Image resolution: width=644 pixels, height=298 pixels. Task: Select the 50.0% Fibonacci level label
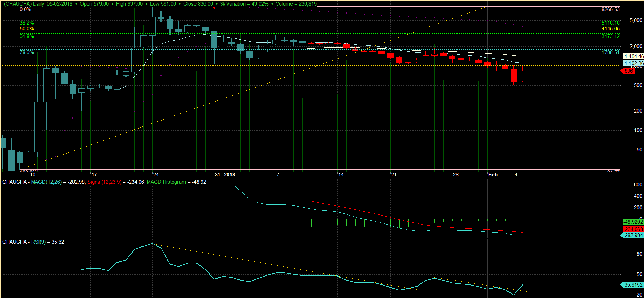pos(27,29)
